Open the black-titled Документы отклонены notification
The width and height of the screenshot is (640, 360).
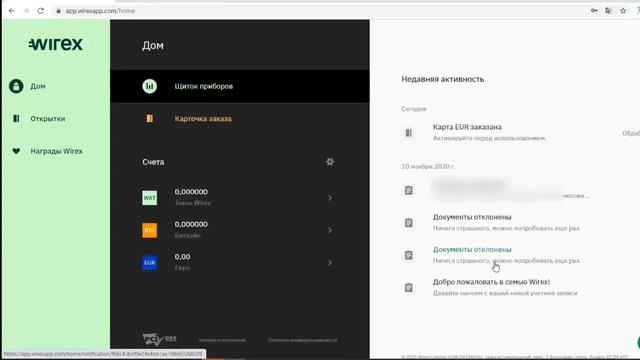tap(472, 217)
